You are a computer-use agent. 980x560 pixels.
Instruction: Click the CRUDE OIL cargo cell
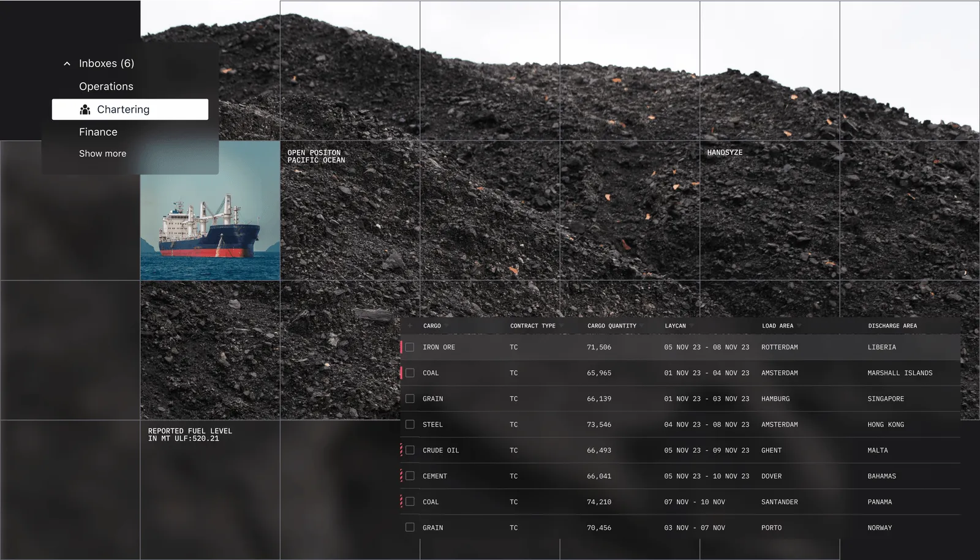(441, 450)
